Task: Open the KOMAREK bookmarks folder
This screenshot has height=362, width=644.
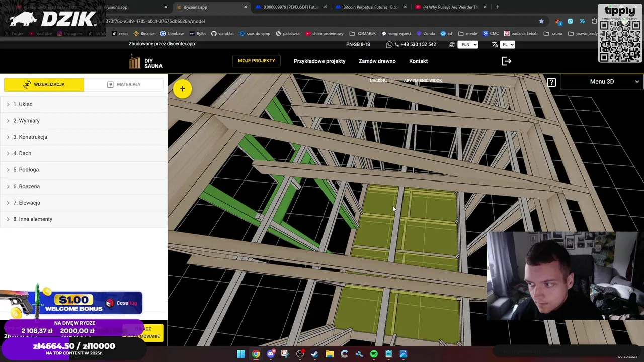Action: tap(362, 34)
